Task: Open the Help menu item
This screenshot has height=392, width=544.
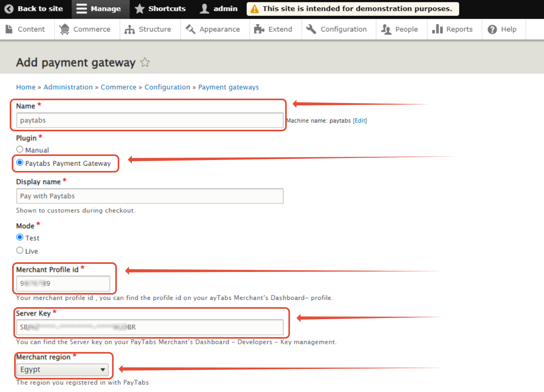Action: click(504, 29)
